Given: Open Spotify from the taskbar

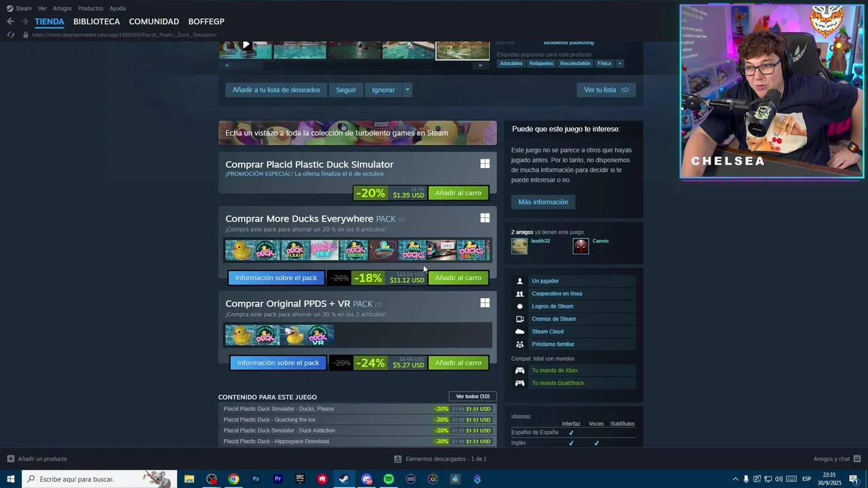Looking at the screenshot, I should pos(389,479).
